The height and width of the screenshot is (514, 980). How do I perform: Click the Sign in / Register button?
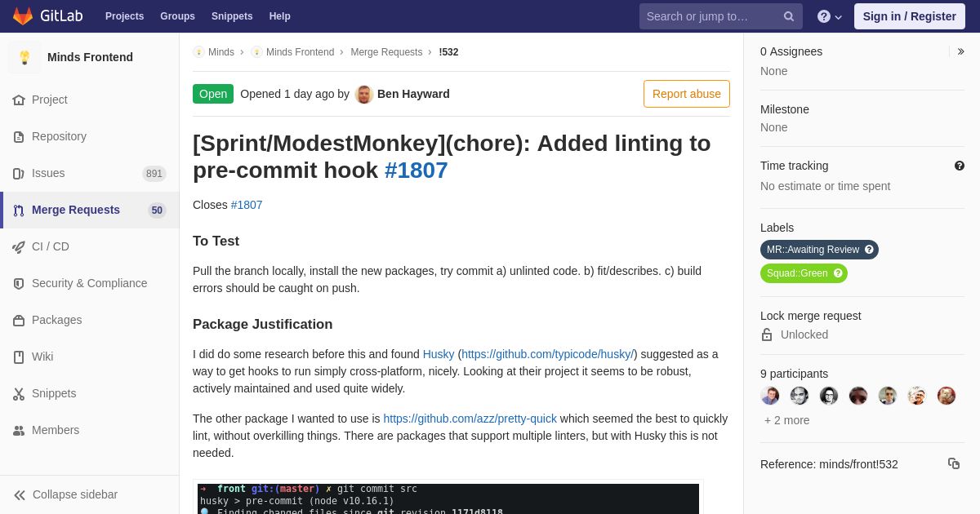(910, 16)
